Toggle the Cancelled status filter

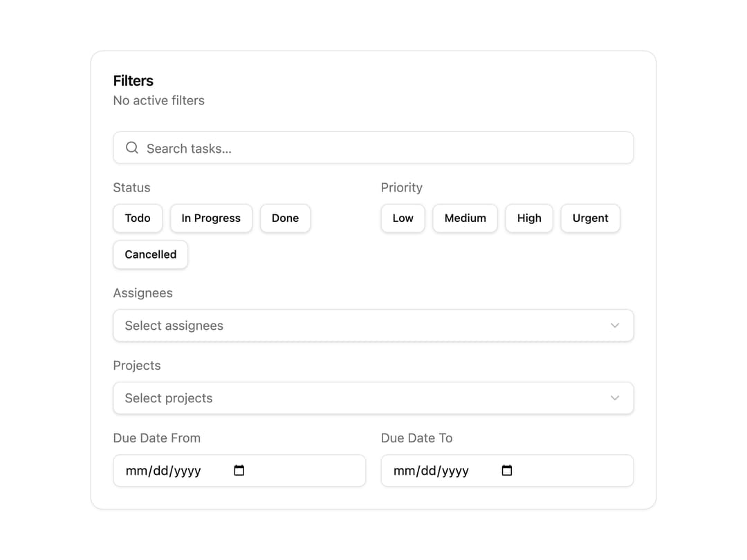pyautogui.click(x=151, y=254)
